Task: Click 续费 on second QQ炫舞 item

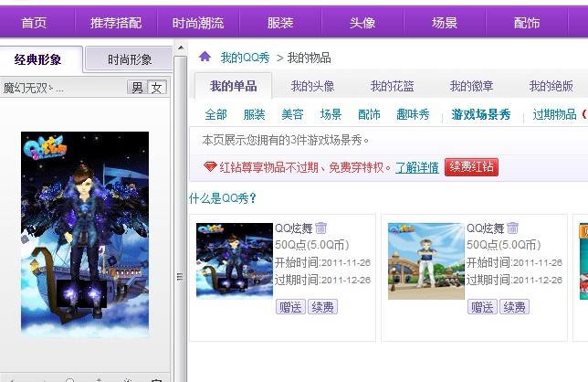Action: click(514, 307)
